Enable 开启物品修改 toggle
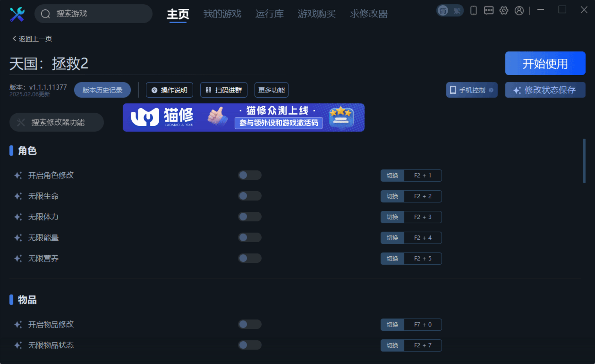Viewport: 595px width, 364px height. [x=250, y=324]
